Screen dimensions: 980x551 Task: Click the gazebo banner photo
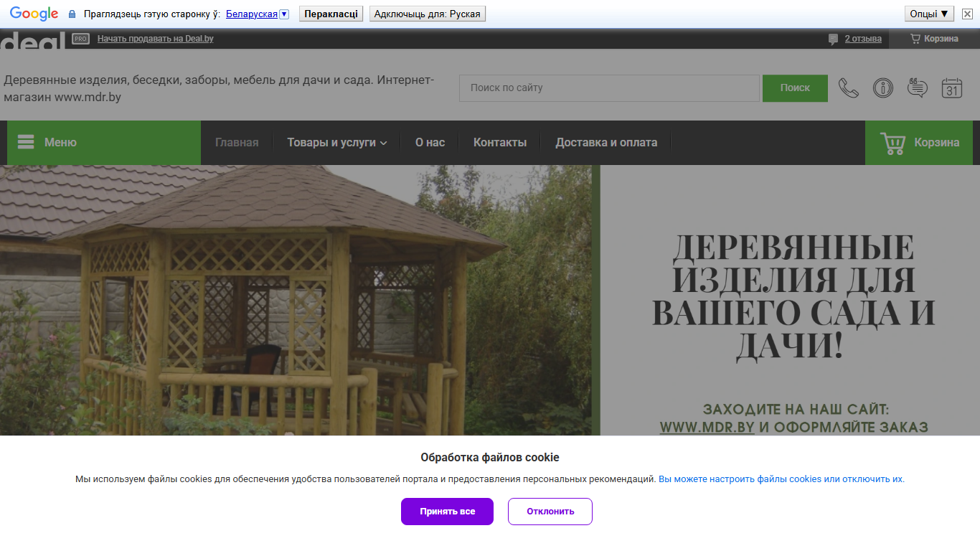[296, 300]
